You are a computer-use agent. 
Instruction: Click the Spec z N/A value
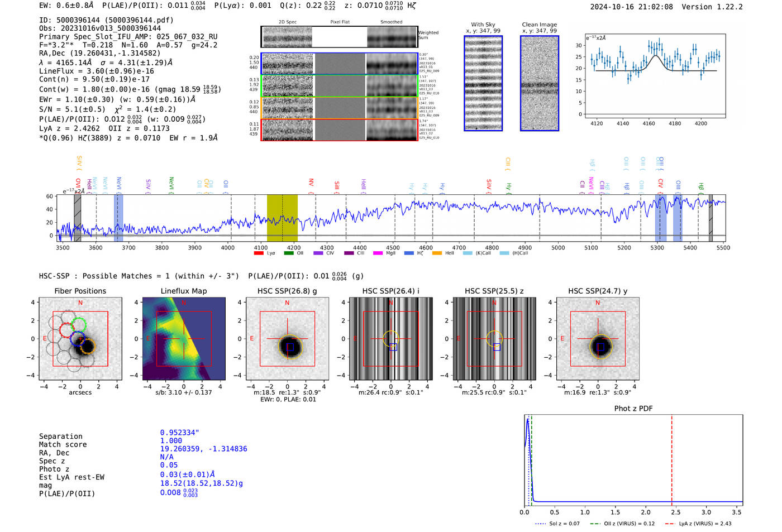pyautogui.click(x=167, y=457)
